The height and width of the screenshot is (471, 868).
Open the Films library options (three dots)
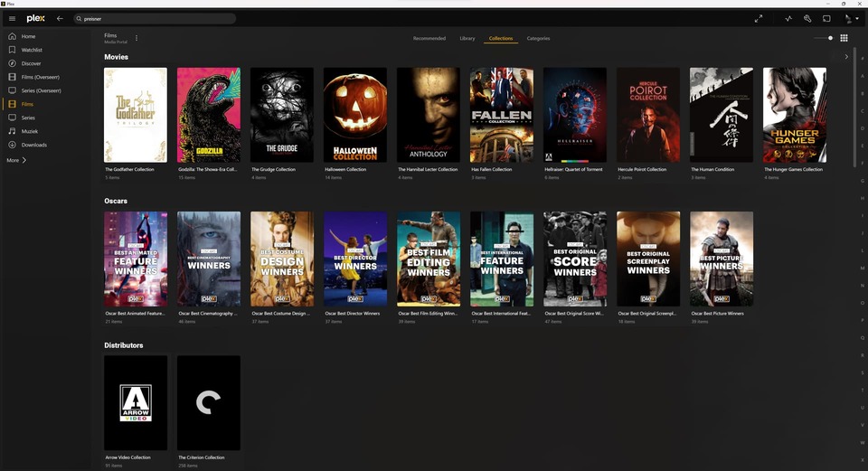pos(137,38)
